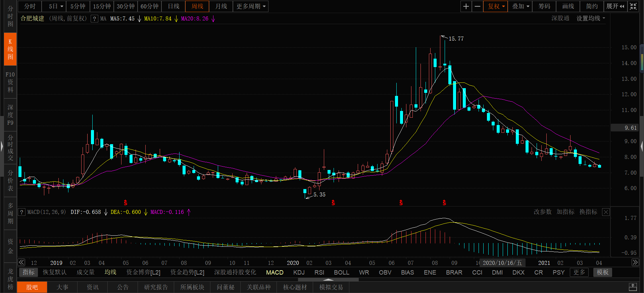Viewport: 644px width, 293px height.
Task: Click the 画线 drawing button
Action: (x=568, y=6)
